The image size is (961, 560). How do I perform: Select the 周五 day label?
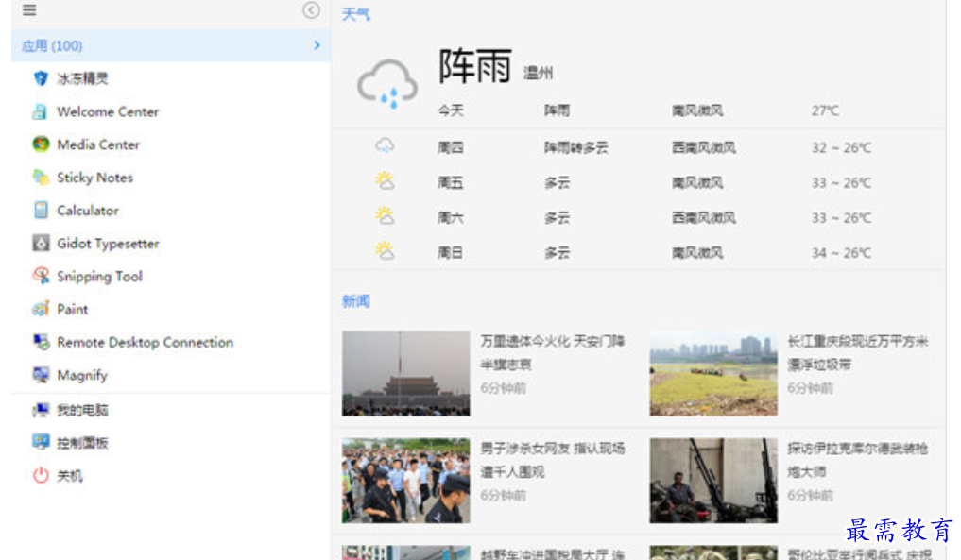tap(451, 182)
